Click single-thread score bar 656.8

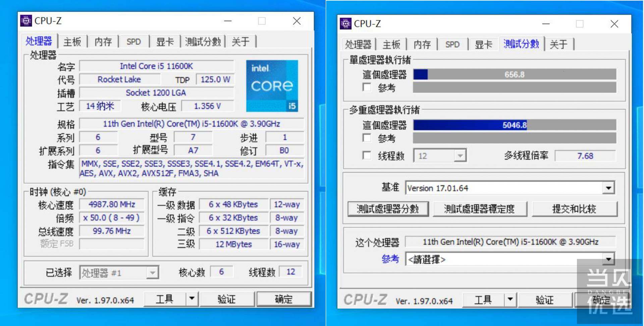click(515, 74)
